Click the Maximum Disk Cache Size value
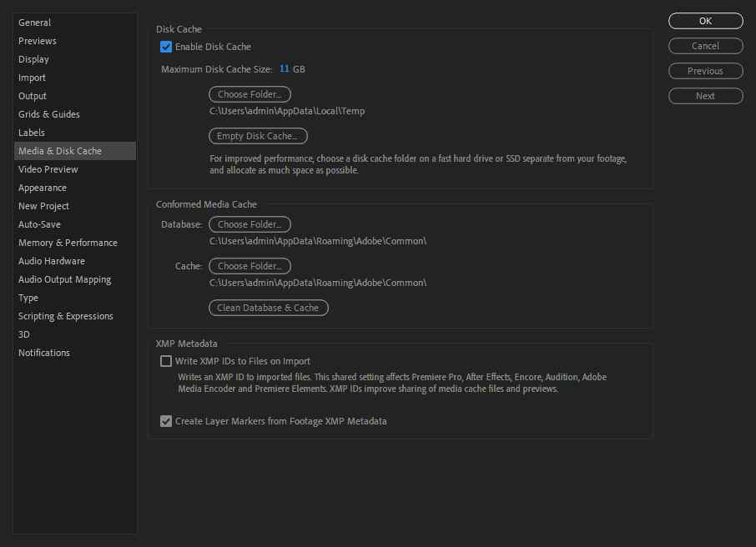Image resolution: width=756 pixels, height=547 pixels. 285,69
